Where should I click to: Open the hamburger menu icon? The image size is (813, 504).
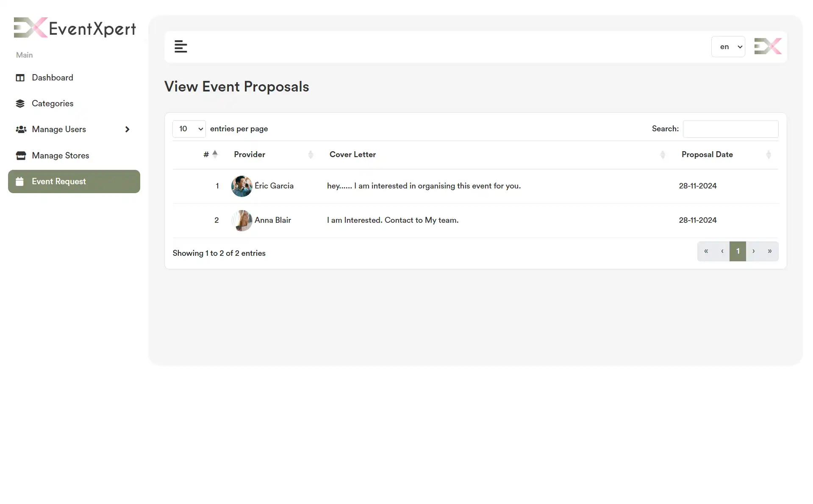[180, 47]
